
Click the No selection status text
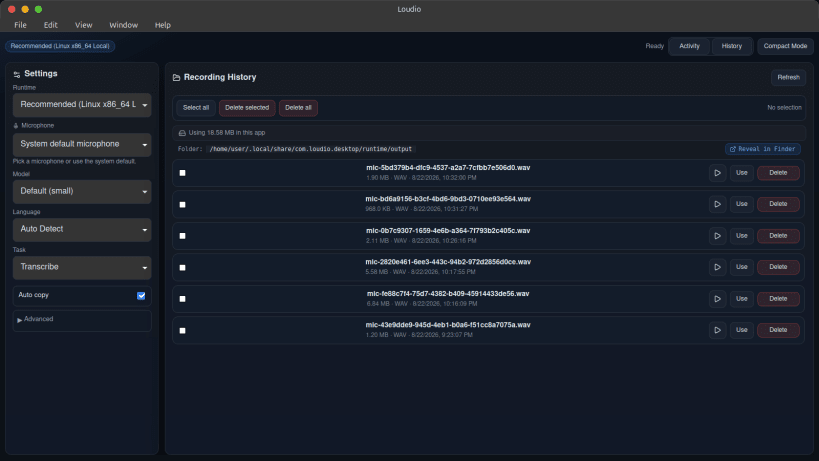click(784, 108)
